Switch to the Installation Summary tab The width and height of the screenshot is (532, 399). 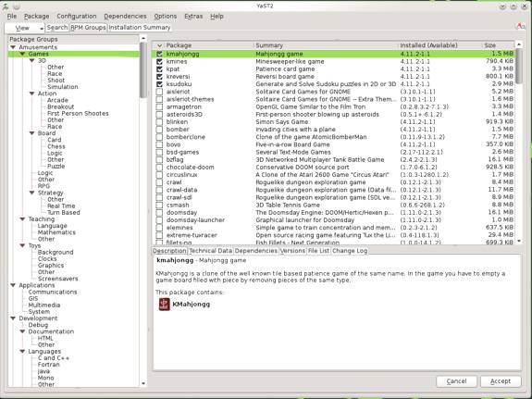click(140, 28)
